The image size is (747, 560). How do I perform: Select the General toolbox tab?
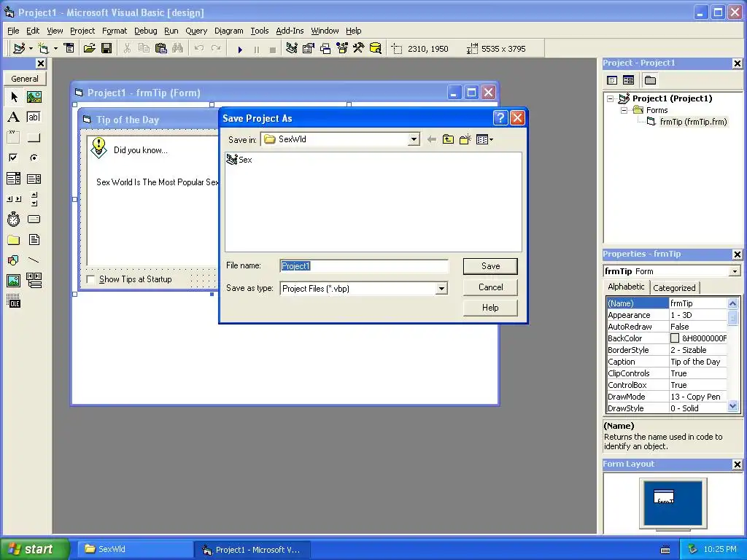coord(25,79)
